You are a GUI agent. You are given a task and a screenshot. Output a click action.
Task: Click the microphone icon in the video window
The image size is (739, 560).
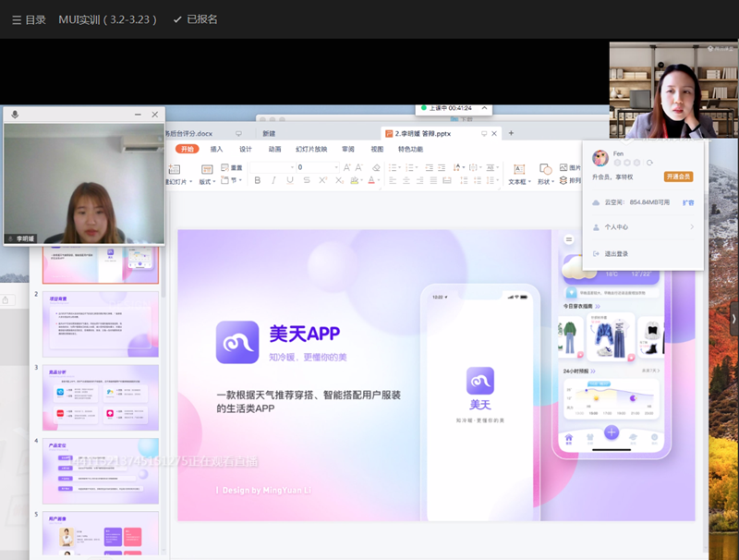pyautogui.click(x=15, y=115)
